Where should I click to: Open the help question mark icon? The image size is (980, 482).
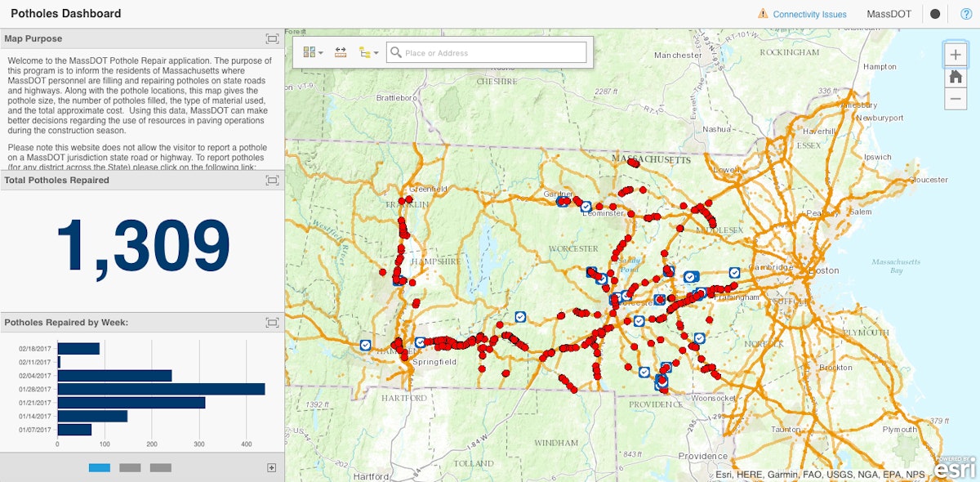(x=966, y=13)
